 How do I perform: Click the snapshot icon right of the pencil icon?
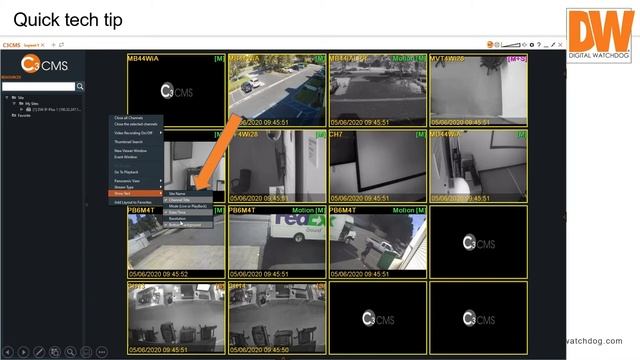[55, 351]
